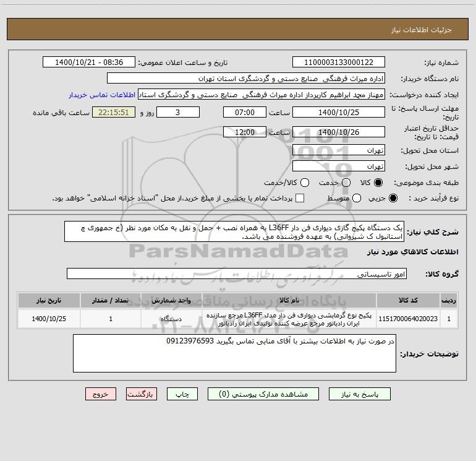Click the چاپ print button
476x461 pixels.
click(x=182, y=394)
